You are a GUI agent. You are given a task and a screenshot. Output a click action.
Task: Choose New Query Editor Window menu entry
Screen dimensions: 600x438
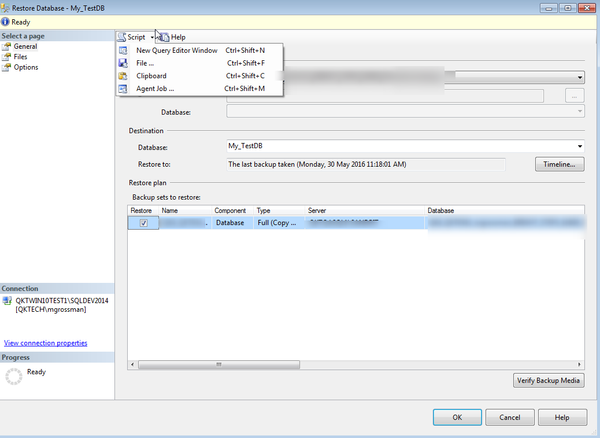(200, 50)
